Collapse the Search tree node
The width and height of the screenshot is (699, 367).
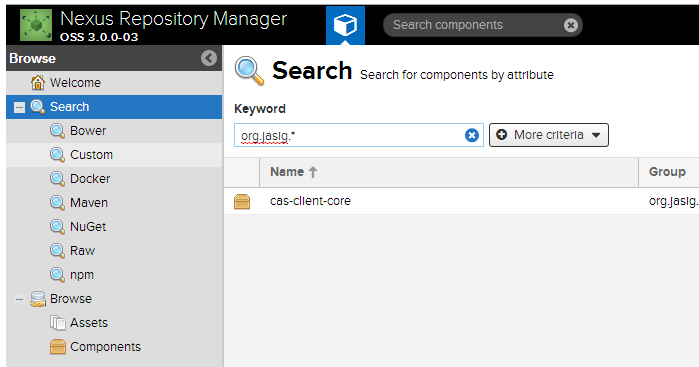pos(19,107)
